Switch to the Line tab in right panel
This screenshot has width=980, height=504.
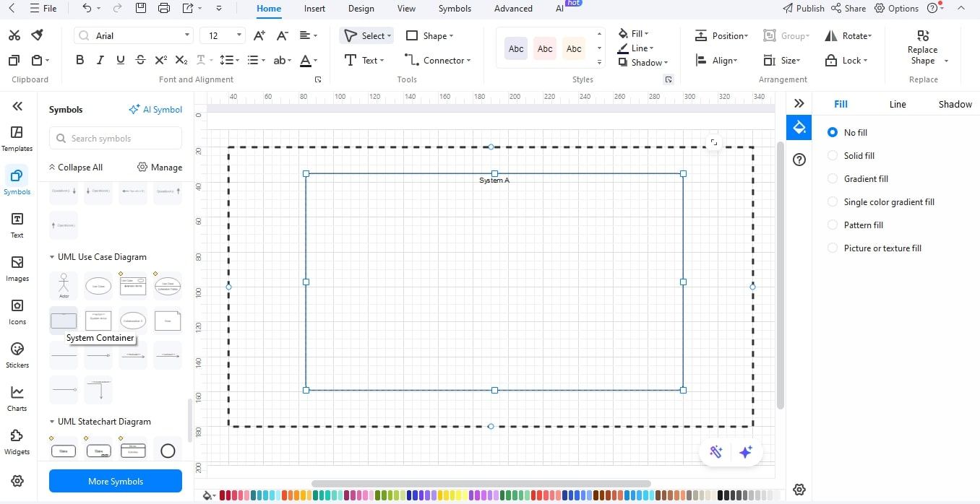(x=898, y=104)
